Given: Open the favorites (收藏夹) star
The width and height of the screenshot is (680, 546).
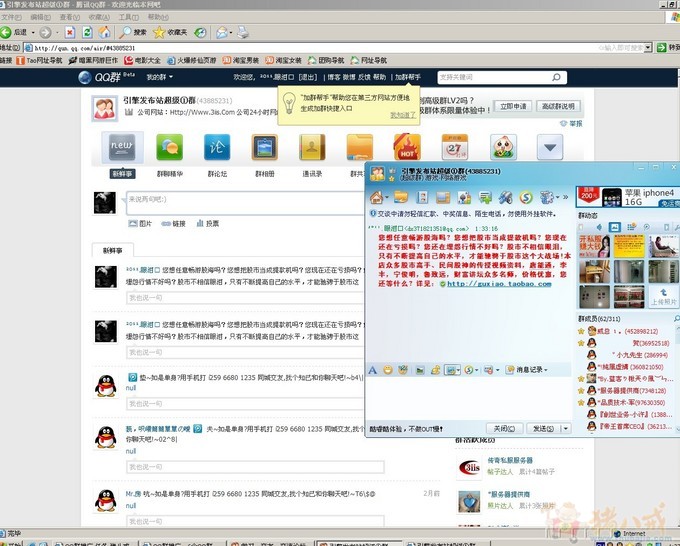Looking at the screenshot, I should click(x=170, y=32).
